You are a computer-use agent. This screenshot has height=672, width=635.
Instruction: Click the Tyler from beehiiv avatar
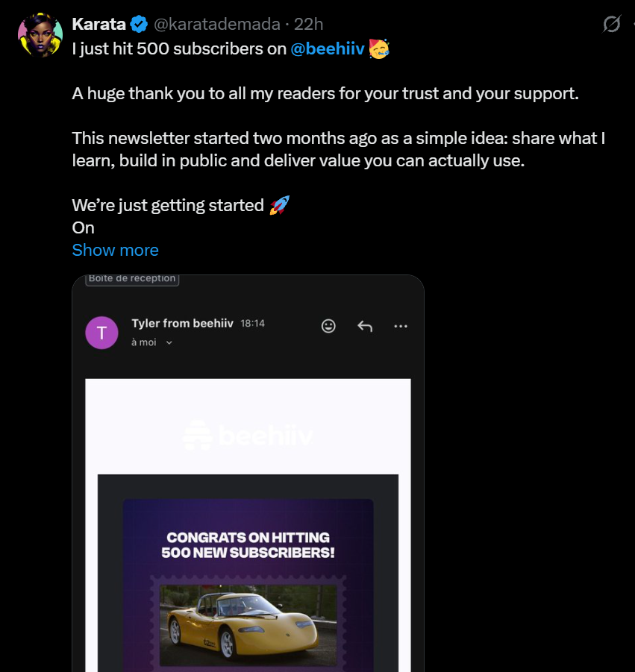(x=101, y=333)
